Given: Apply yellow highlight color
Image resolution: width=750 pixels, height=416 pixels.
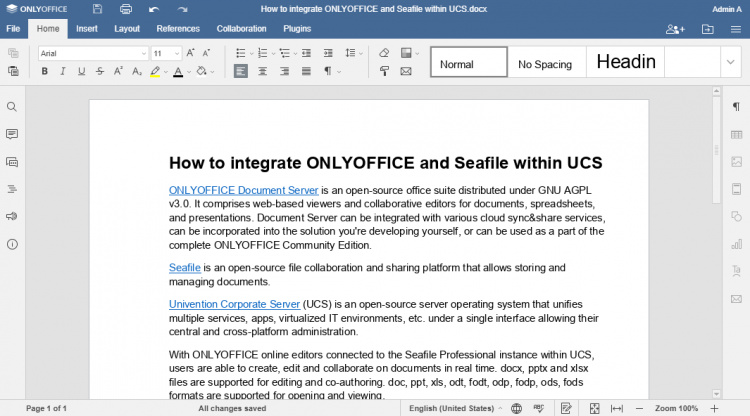Looking at the screenshot, I should 155,71.
